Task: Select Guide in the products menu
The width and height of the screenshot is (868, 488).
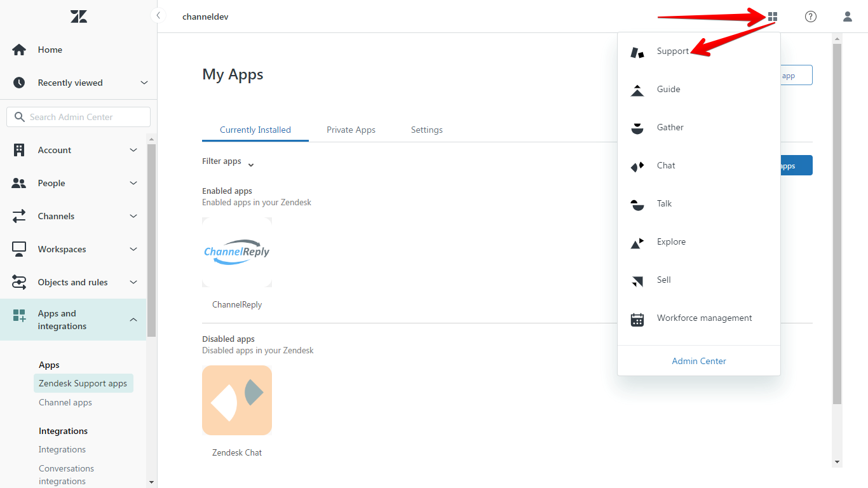Action: pos(668,89)
